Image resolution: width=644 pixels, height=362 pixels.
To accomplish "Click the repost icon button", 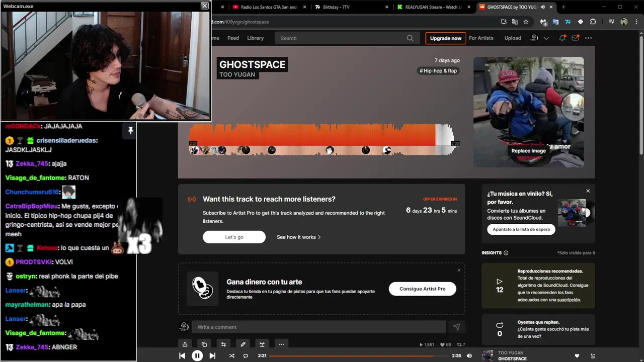I will [223, 344].
